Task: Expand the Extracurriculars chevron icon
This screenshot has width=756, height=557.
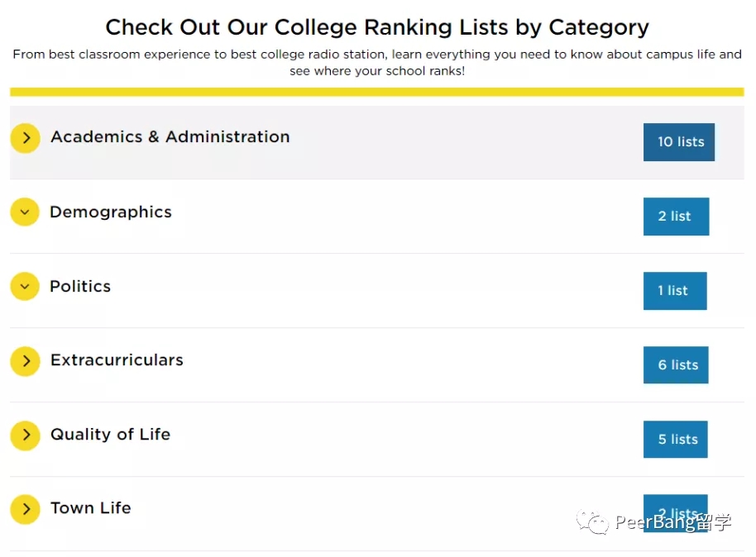Action: point(26,361)
